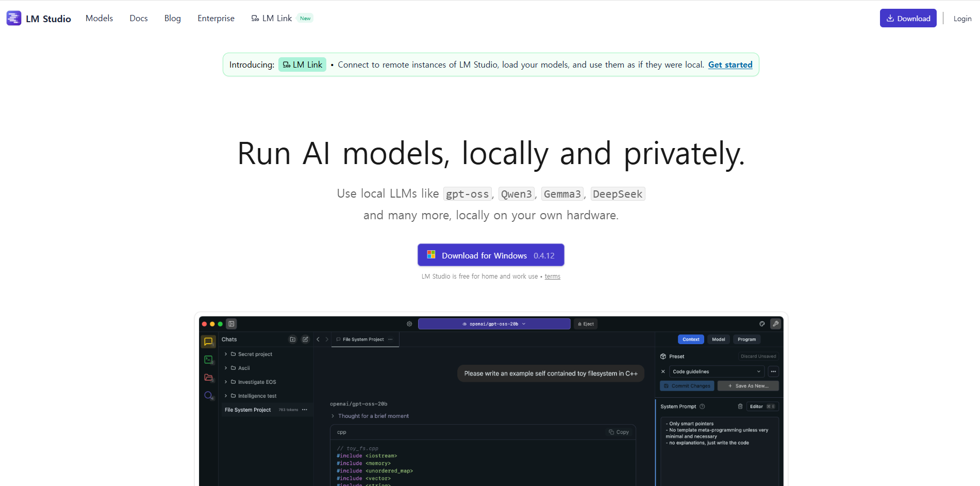Viewport: 980px width, 486px height.
Task: Click the openai/gpt-oss-20b label above the response
Action: click(x=359, y=404)
